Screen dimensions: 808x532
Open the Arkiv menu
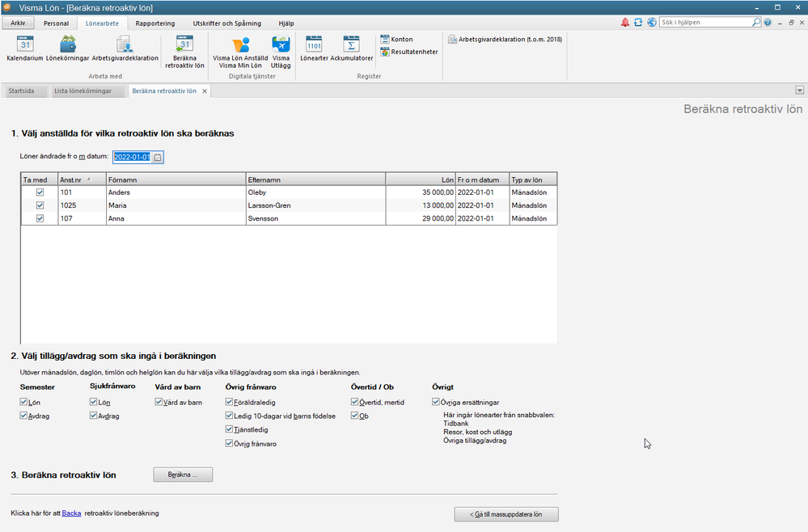tap(18, 23)
